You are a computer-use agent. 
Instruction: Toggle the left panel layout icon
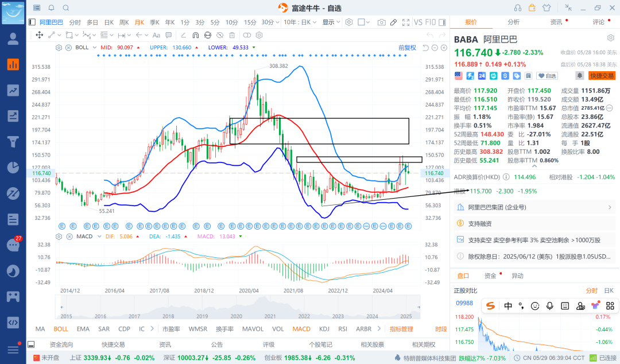point(32,22)
